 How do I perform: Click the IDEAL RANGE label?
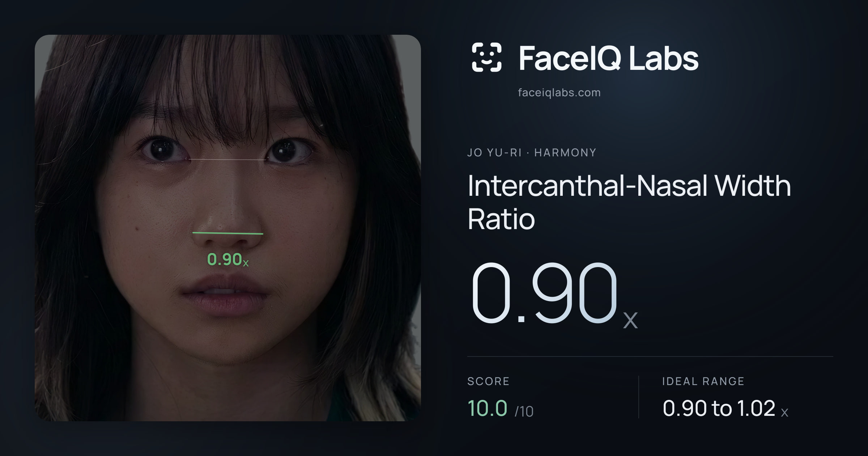click(703, 381)
